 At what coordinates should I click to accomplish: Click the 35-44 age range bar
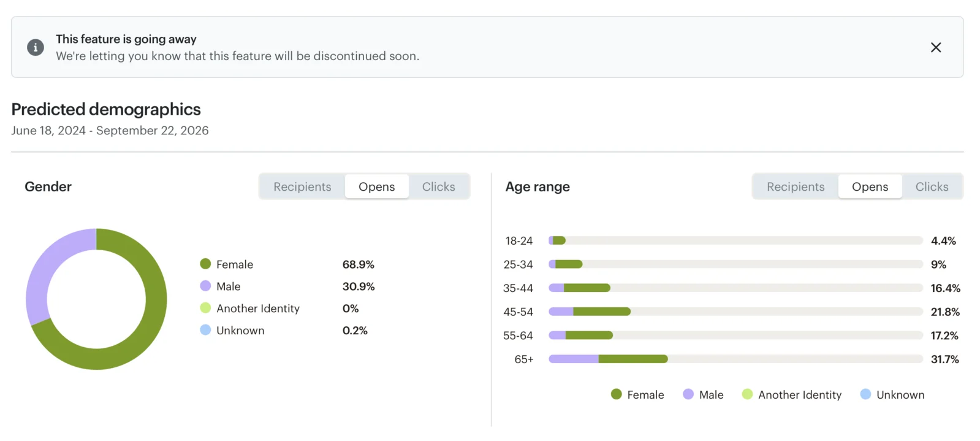point(735,288)
